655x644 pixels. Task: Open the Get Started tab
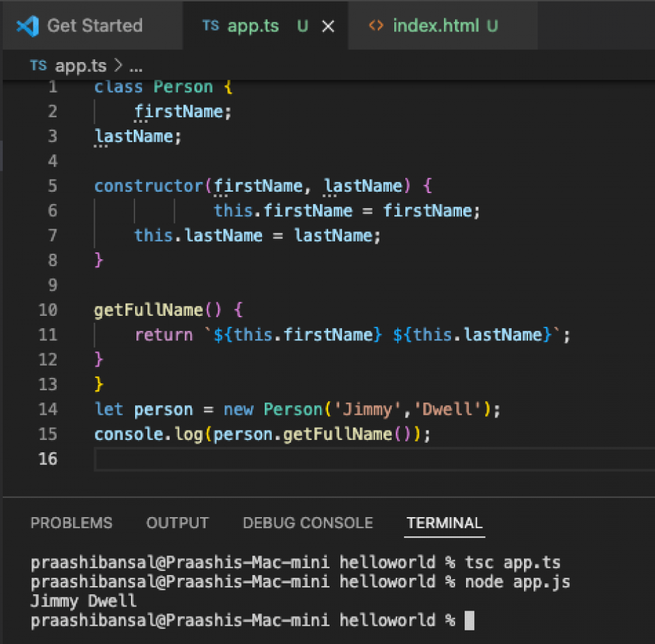pyautogui.click(x=92, y=25)
